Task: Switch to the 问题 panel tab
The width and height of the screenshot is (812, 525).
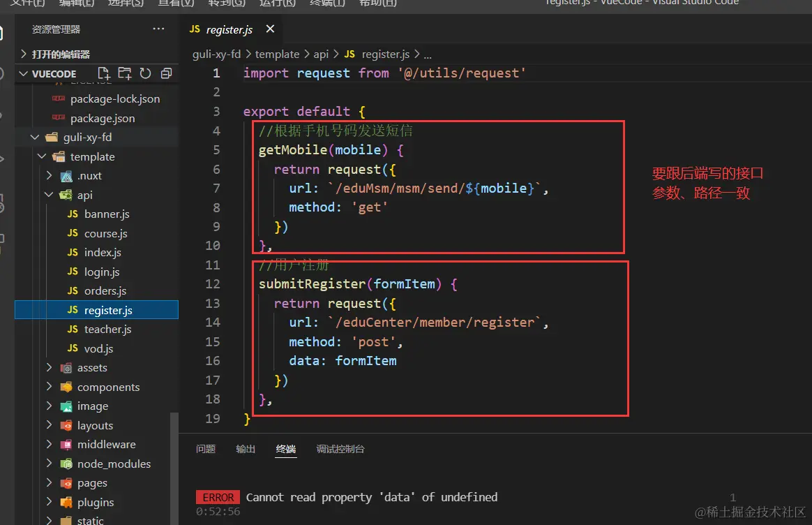Action: tap(206, 449)
